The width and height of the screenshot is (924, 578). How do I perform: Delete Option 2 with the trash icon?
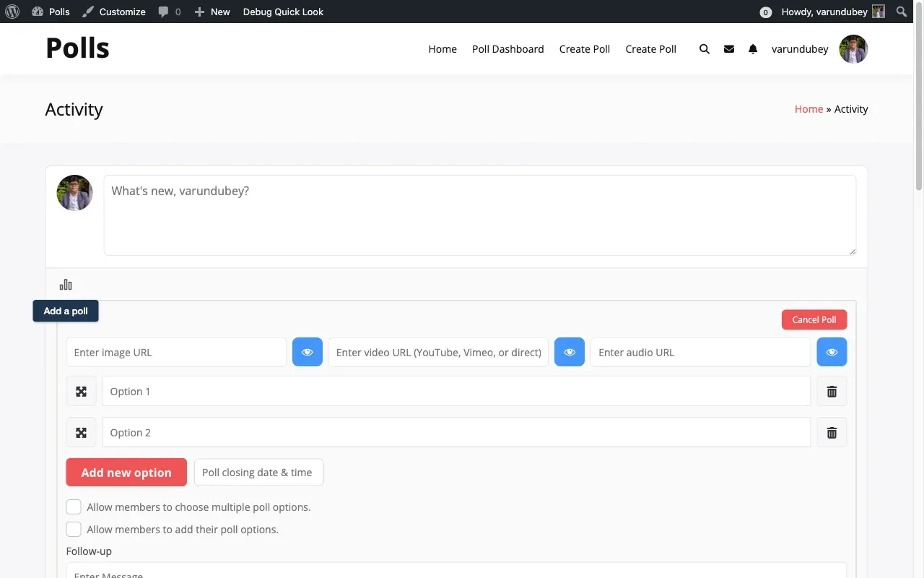(x=832, y=433)
